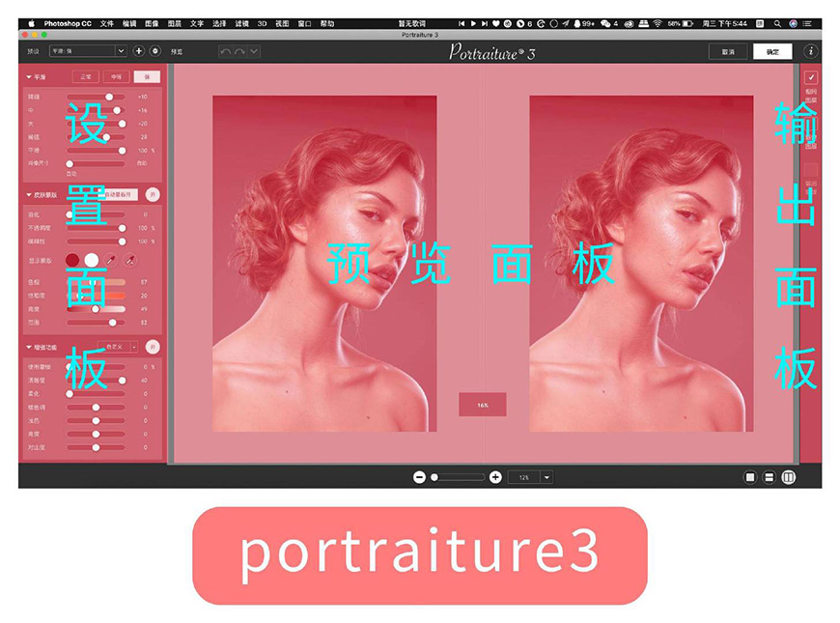Viewport: 840px width, 623px height.
Task: Click the large detail smoothing slider
Action: [x=96, y=124]
